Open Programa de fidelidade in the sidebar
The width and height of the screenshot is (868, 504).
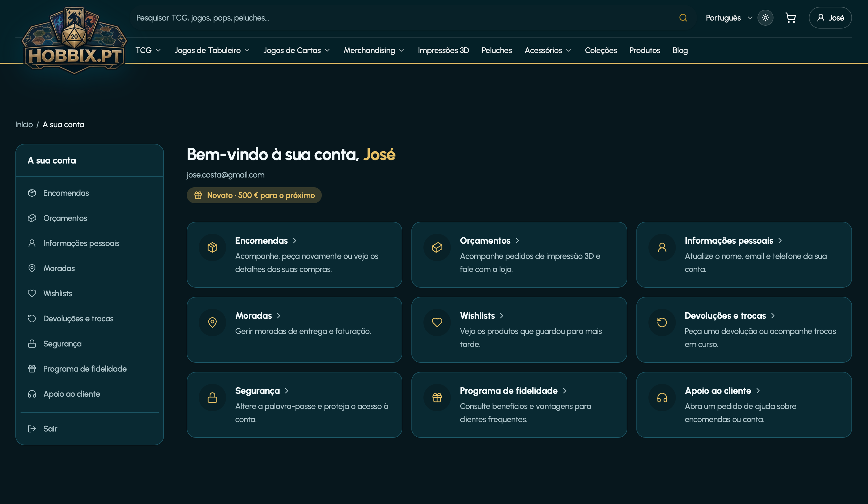click(x=90, y=369)
